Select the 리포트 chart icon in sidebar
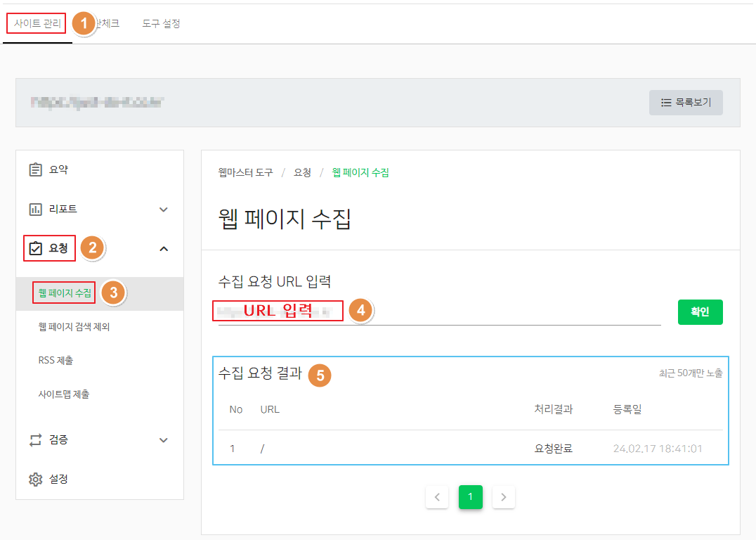756x540 pixels. point(36,209)
